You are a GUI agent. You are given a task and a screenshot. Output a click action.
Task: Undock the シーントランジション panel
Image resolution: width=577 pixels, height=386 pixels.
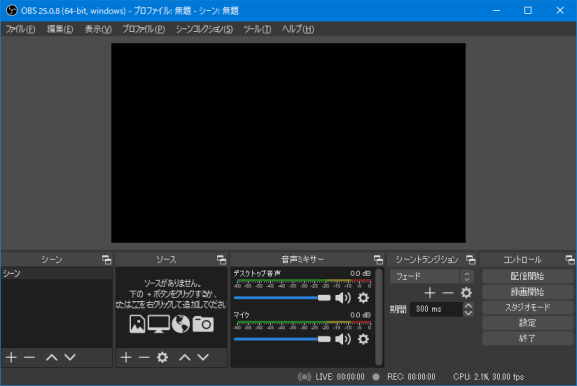tap(471, 260)
